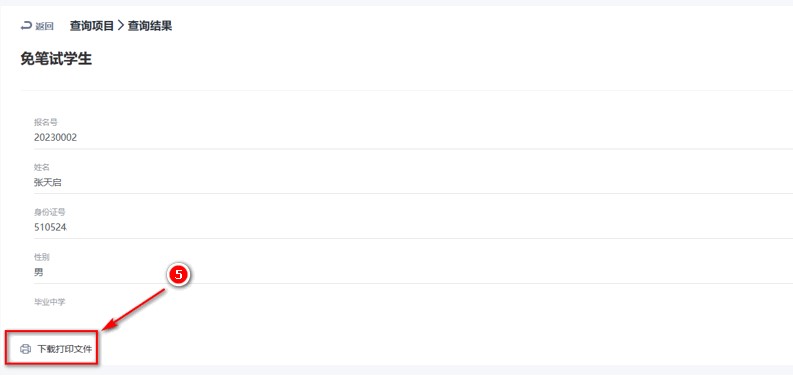The image size is (793, 380).
Task: Click the 性别 field label
Action: coord(41,258)
